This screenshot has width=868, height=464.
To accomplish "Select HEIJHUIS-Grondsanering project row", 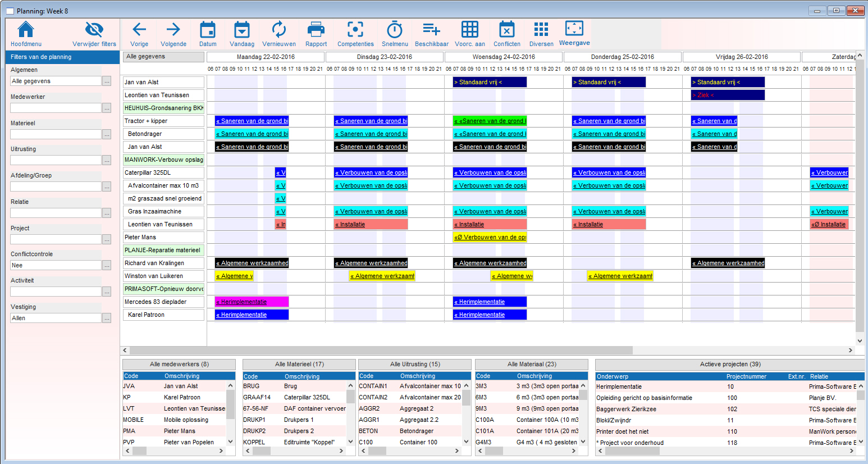I will pyautogui.click(x=163, y=108).
